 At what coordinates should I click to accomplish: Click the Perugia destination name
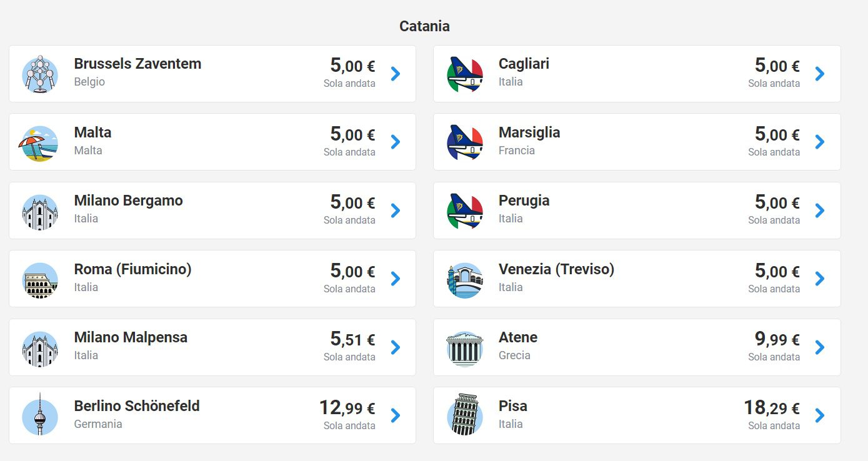coord(524,201)
